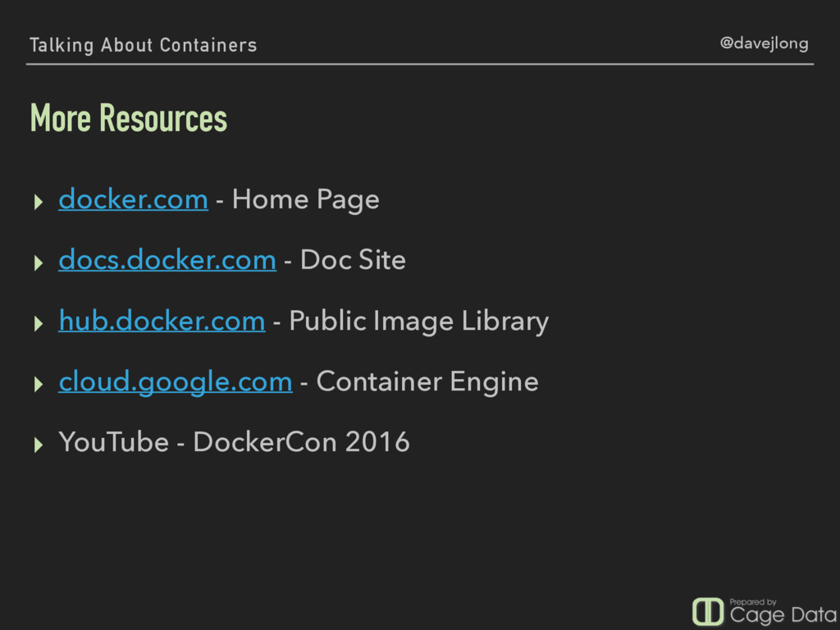Screen dimensions: 840x630
Task: Click the "- Home Page" description
Action: point(298,200)
